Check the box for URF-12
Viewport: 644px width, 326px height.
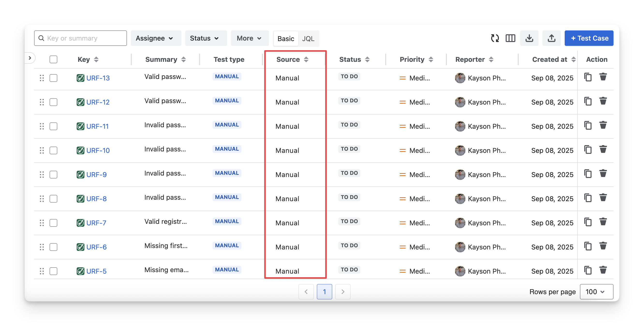tap(53, 102)
